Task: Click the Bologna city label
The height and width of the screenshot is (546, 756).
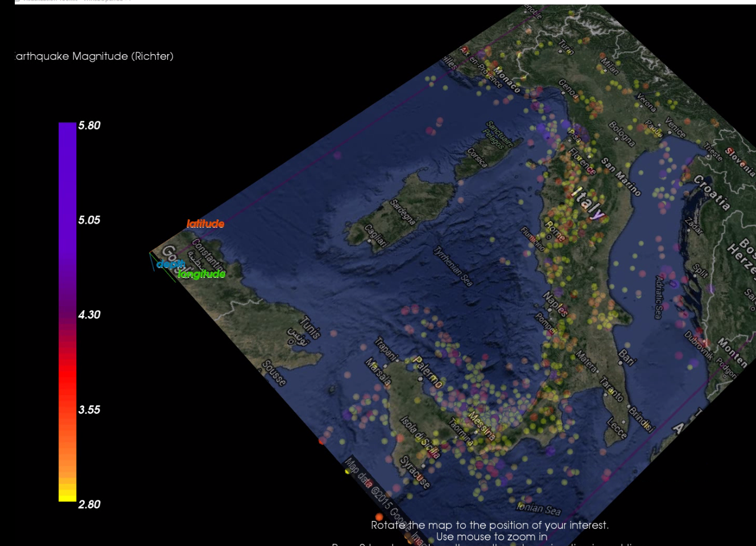Action: tap(622, 134)
